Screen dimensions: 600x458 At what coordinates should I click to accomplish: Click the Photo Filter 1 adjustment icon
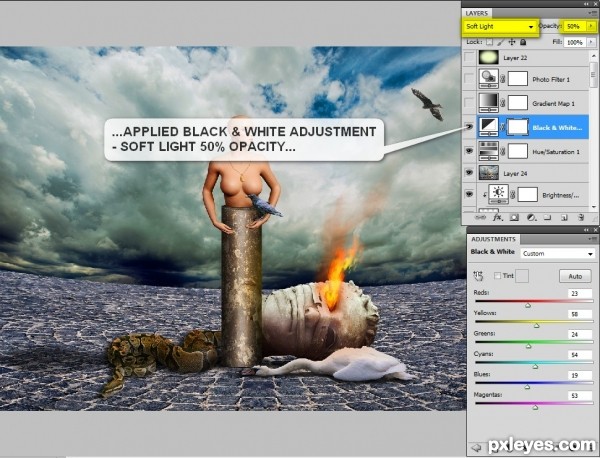tap(489, 79)
